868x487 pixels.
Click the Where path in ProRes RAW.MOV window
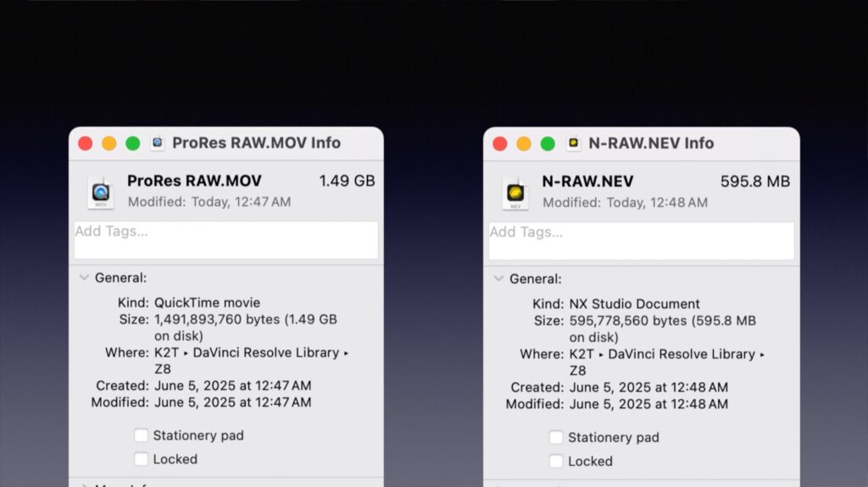point(251,361)
